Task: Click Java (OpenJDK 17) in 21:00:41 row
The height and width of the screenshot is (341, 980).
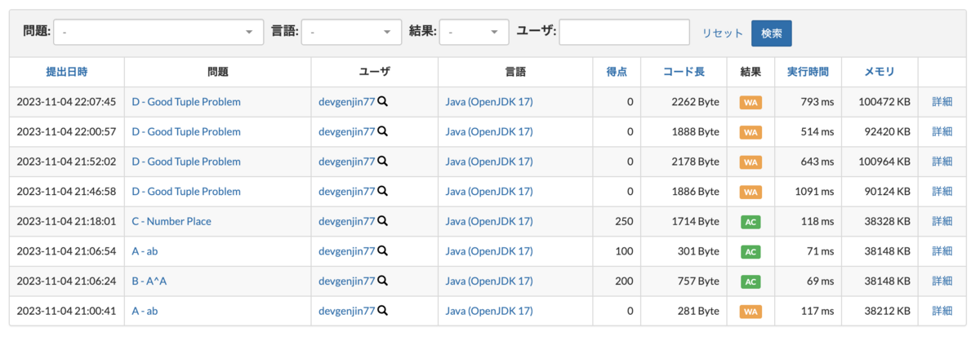Action: coord(489,311)
